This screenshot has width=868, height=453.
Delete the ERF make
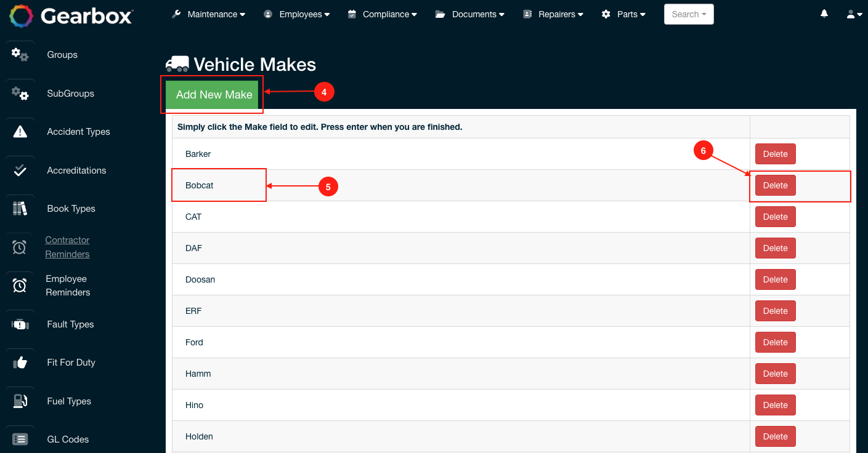776,311
